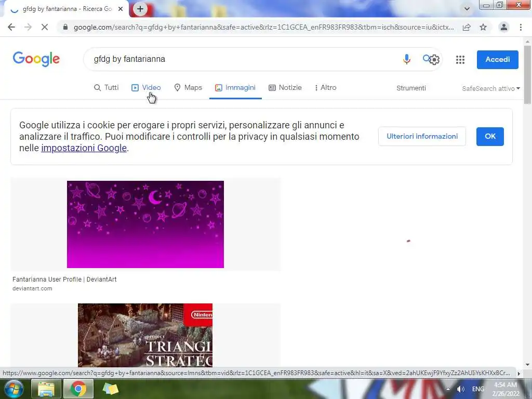Open Chrome three-dot menu

coord(521,27)
